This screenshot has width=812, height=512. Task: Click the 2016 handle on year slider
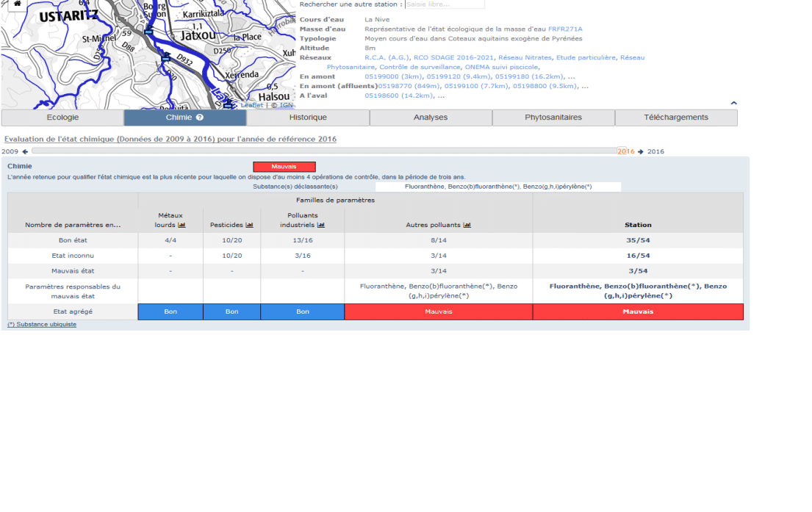tap(625, 151)
